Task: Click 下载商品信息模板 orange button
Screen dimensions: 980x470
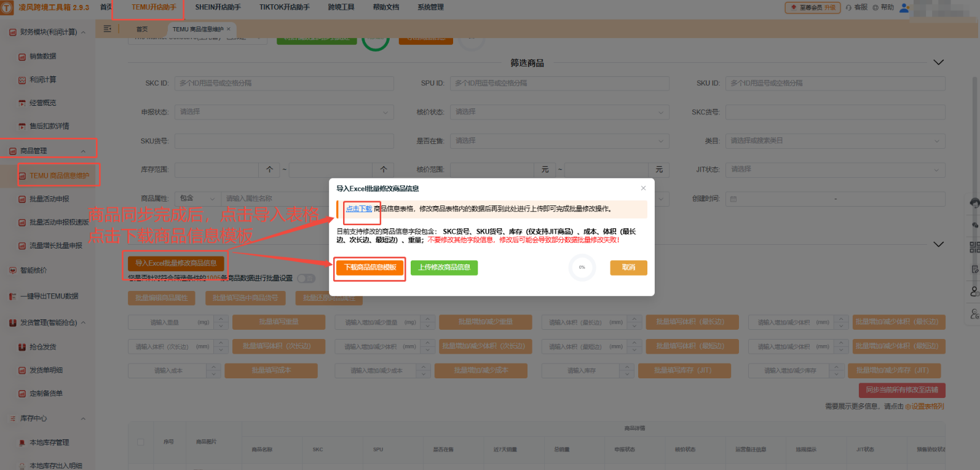Action: [370, 268]
